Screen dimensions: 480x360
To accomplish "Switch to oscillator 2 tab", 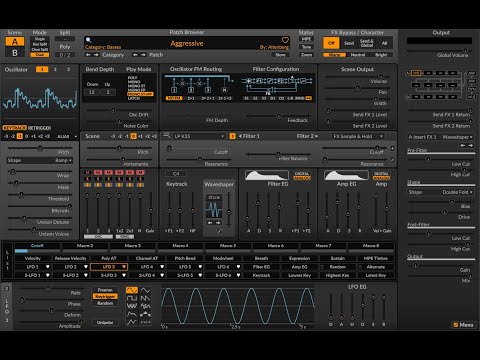I will coord(55,69).
